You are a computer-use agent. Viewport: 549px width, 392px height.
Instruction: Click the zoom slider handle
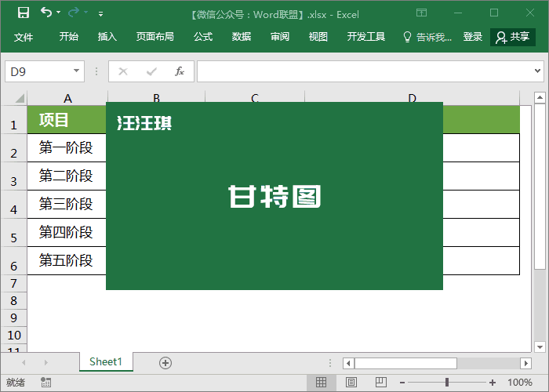(447, 383)
